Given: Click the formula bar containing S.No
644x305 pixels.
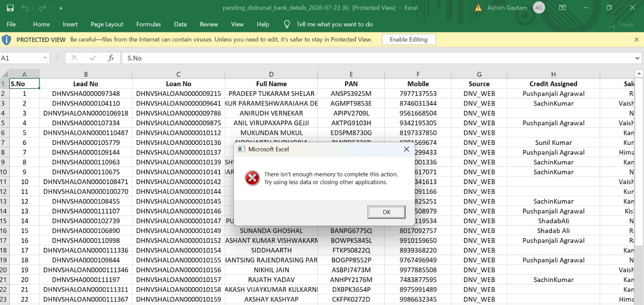Looking at the screenshot, I should [378, 58].
